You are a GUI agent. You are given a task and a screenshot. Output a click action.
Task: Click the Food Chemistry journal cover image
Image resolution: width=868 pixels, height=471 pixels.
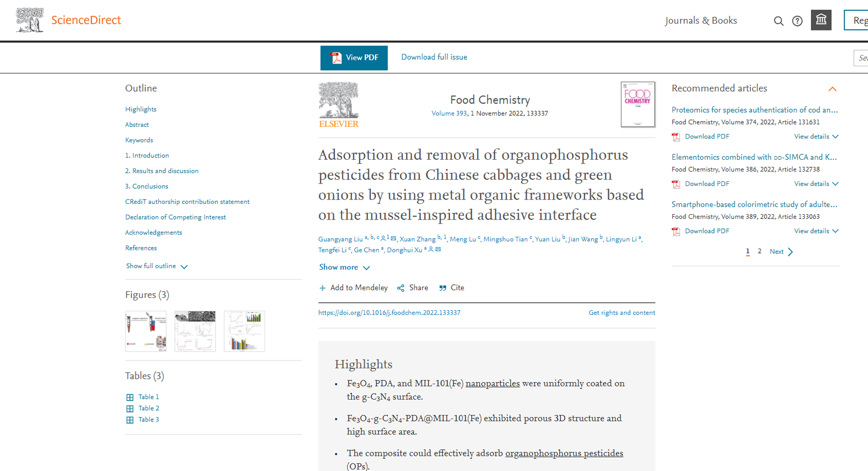point(637,104)
